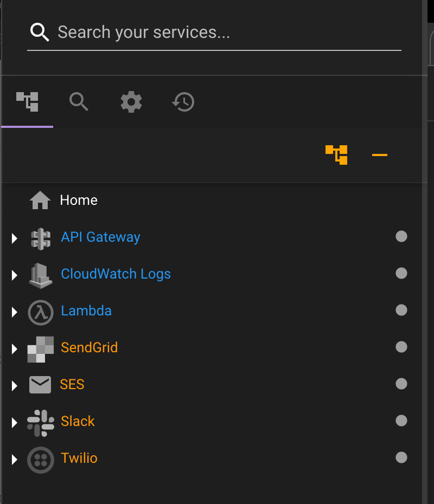Screen dimensions: 434x504
Task: Click the Twilio logo icon
Action: point(41,460)
